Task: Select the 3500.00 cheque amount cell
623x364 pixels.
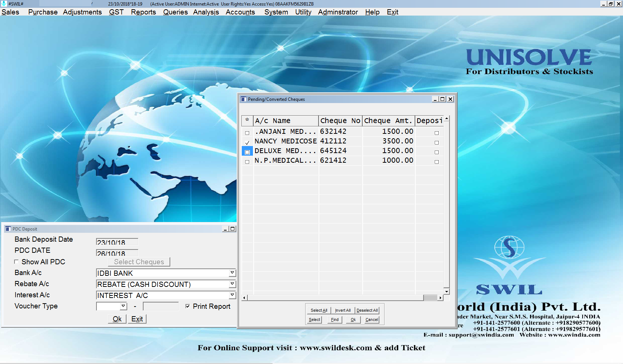Action: pyautogui.click(x=389, y=141)
